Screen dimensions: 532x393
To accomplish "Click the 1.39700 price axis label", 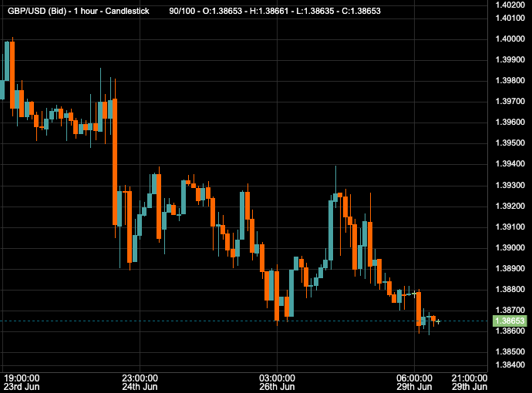I will tap(510, 102).
